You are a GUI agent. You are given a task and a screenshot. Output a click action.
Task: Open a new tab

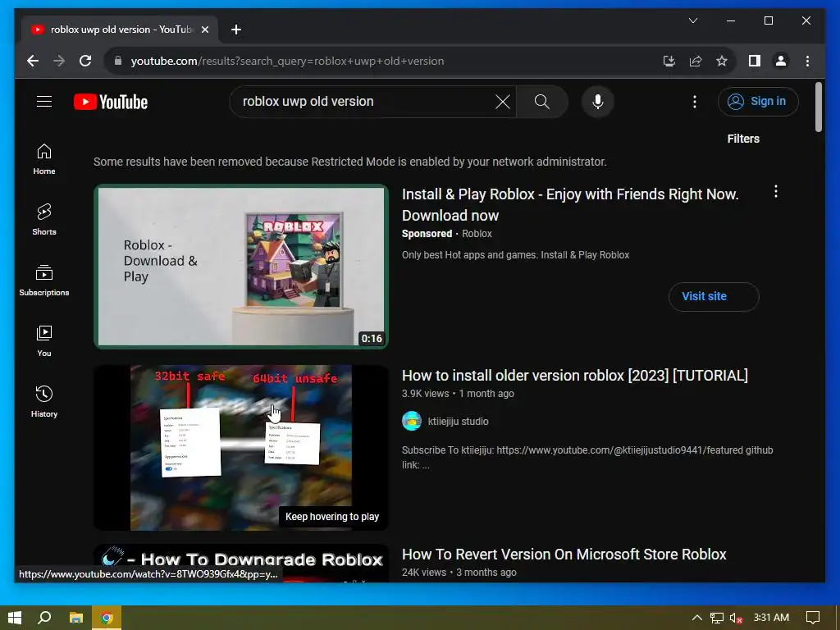[236, 30]
